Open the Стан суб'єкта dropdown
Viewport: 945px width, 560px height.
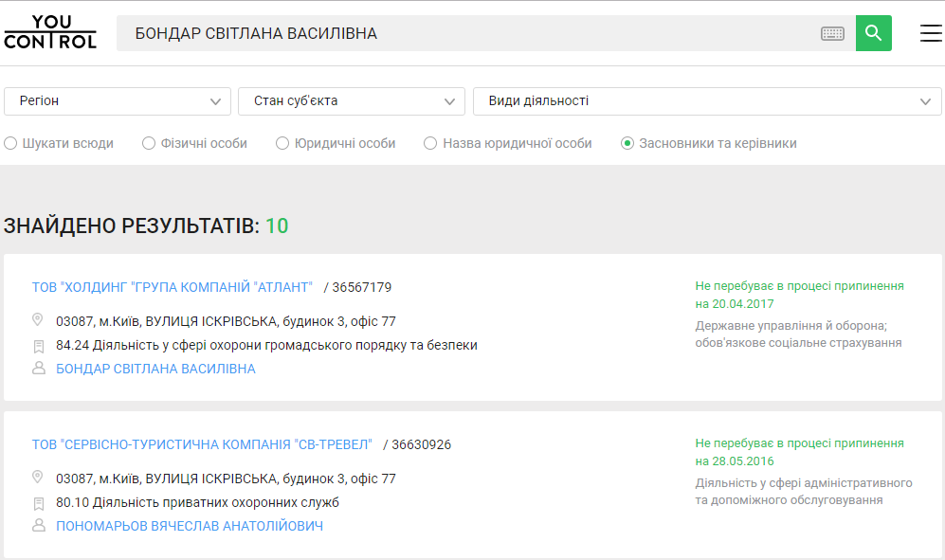352,101
